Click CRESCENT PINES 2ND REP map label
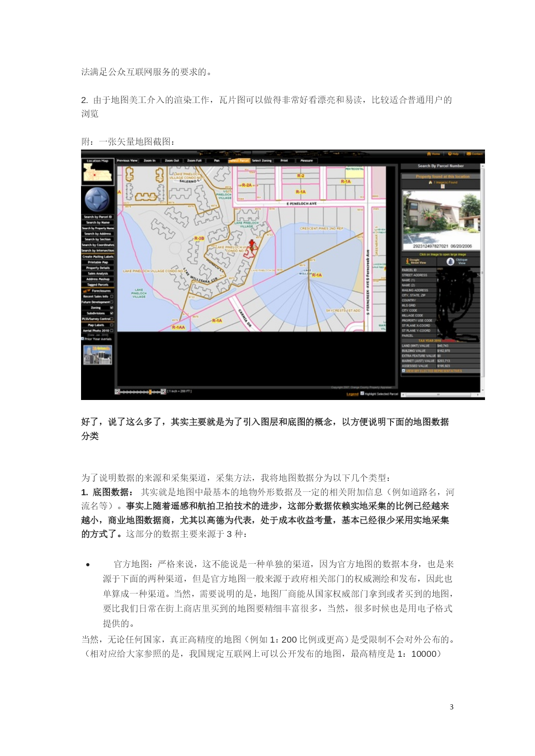Viewport: 535px width, 756px height. tap(321, 228)
